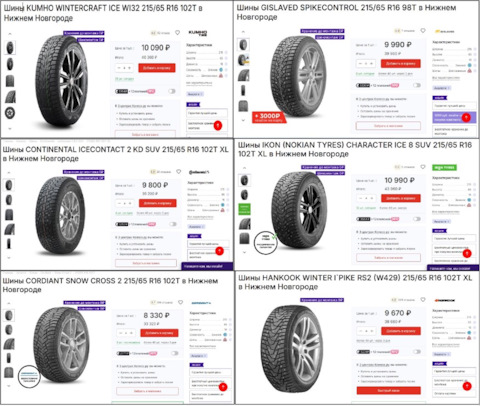
Task: Switch installment toggle on Cordiant listing
Action: pyautogui.click(x=174, y=353)
